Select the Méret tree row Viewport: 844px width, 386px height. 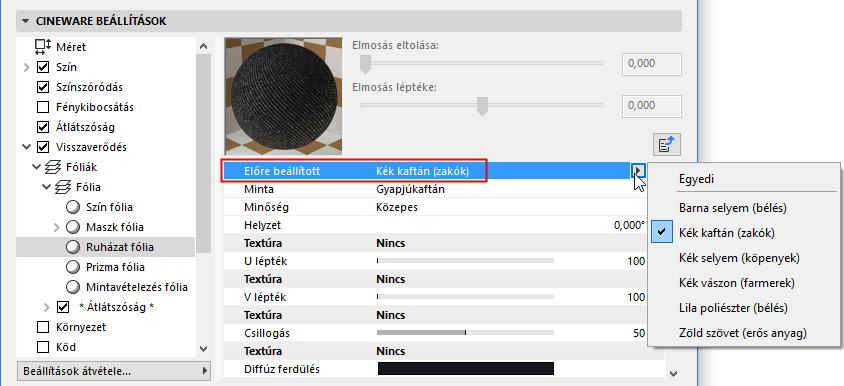click(106, 47)
